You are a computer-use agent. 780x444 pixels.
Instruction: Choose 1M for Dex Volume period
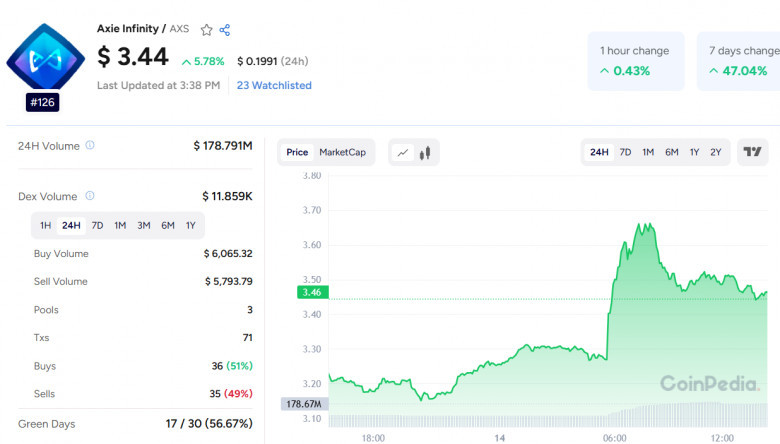(x=120, y=226)
